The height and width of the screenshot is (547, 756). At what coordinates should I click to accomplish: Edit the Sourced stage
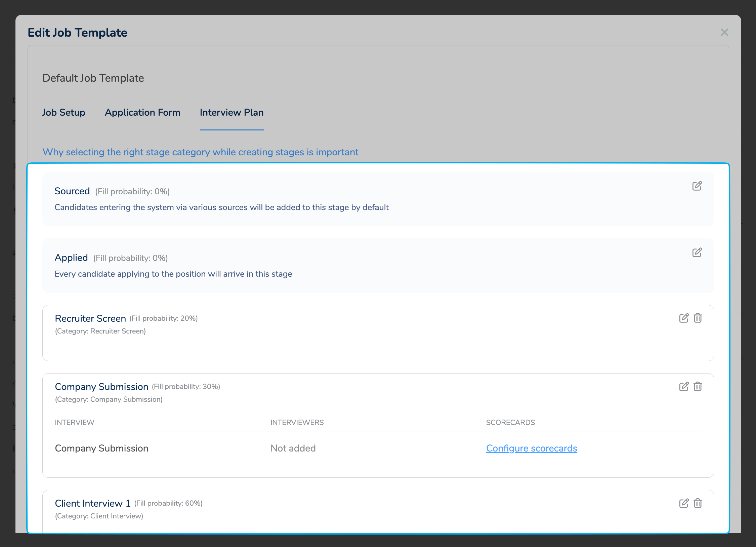[x=697, y=186]
